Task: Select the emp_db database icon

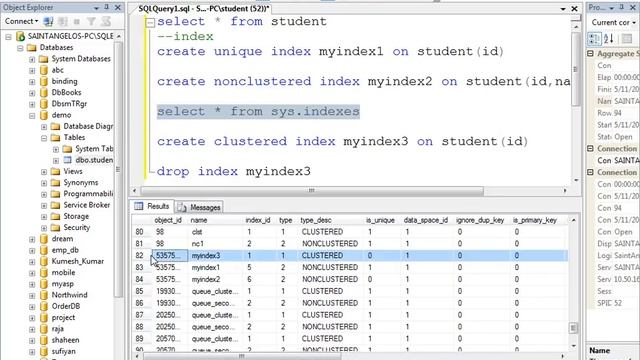Action: (x=44, y=250)
